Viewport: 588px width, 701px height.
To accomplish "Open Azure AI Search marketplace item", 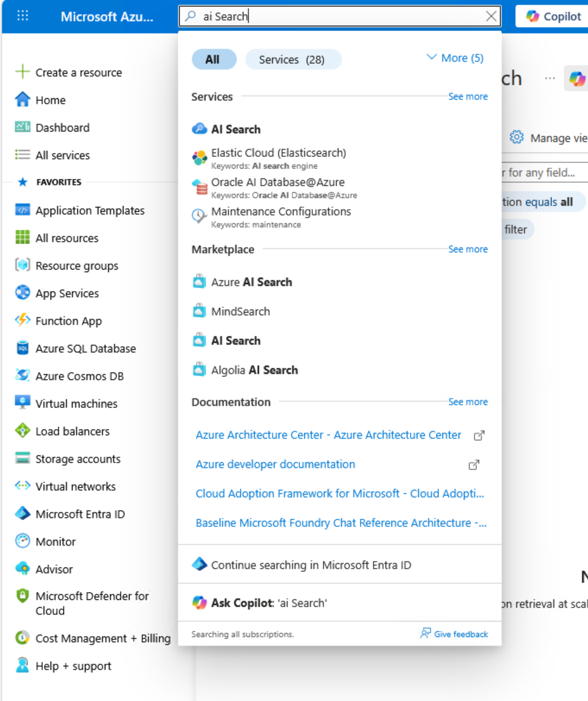I will pos(339,282).
